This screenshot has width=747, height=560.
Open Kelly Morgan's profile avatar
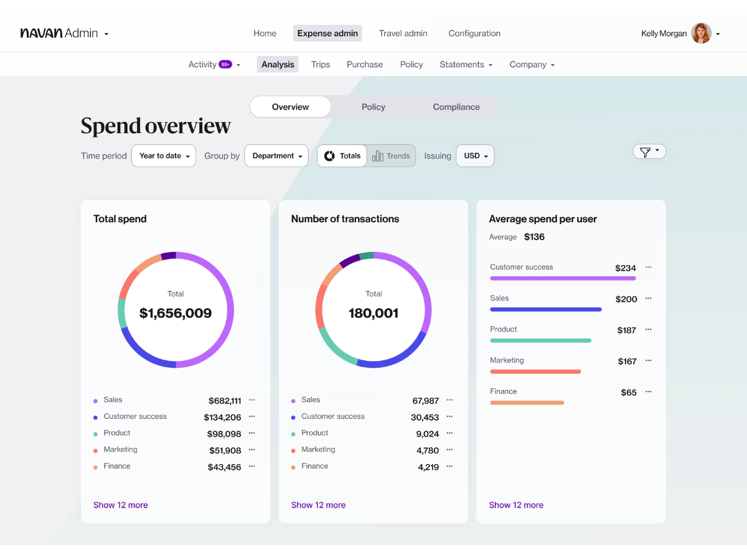point(701,34)
